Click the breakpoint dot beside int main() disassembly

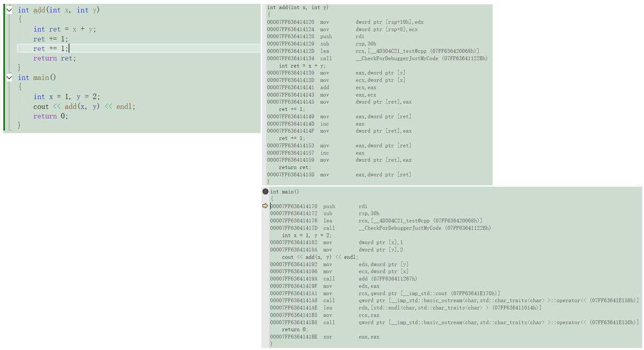265,192
